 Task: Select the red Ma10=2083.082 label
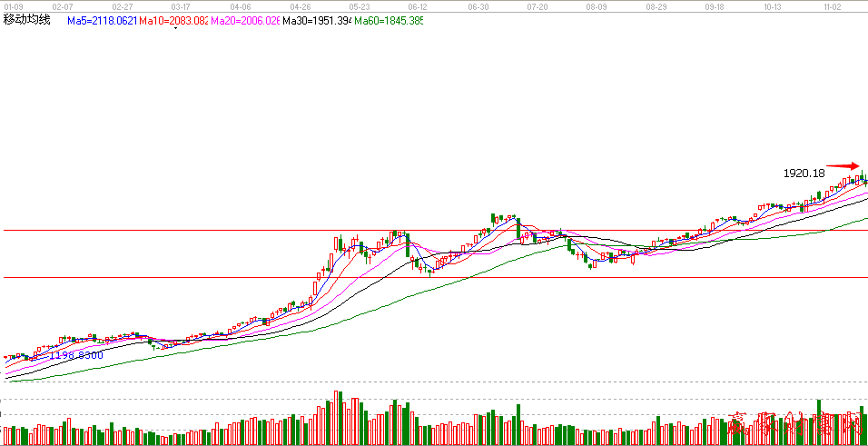point(173,20)
